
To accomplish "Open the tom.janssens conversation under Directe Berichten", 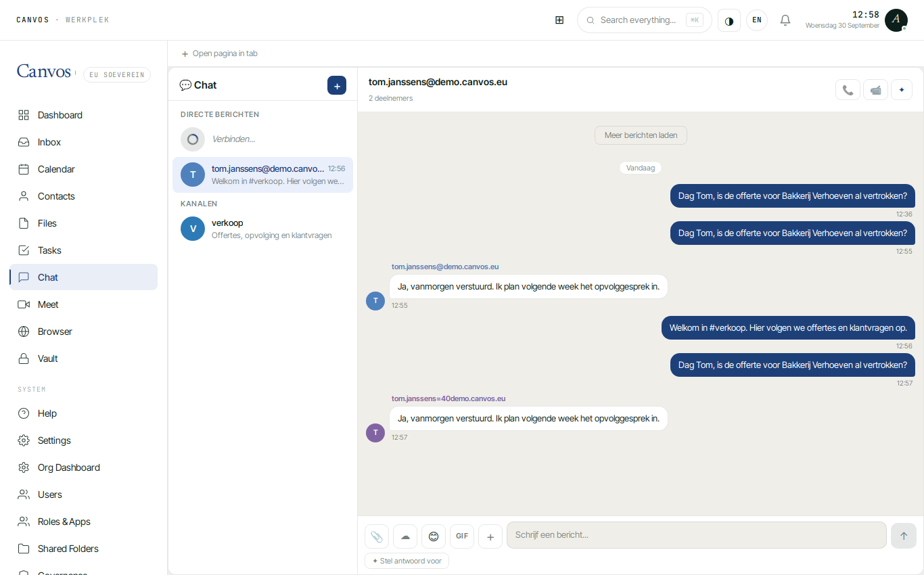I will coord(262,175).
